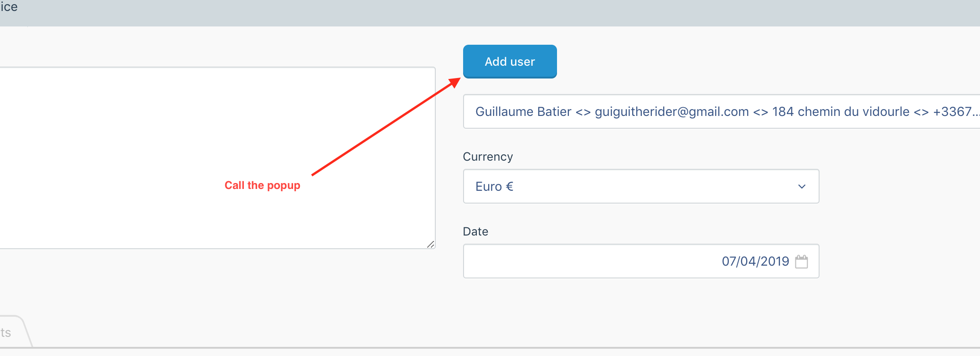Expand the Euro € currency selection list

tap(638, 186)
